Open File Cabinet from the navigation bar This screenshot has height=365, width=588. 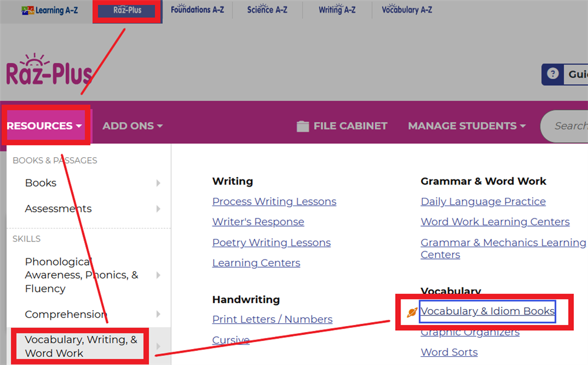coord(342,126)
